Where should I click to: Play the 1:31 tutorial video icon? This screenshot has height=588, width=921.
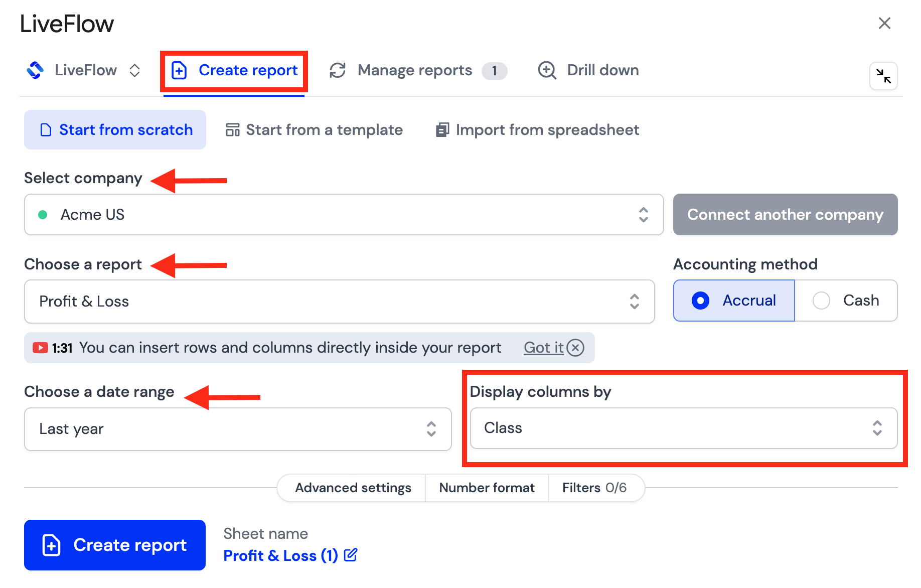[40, 348]
